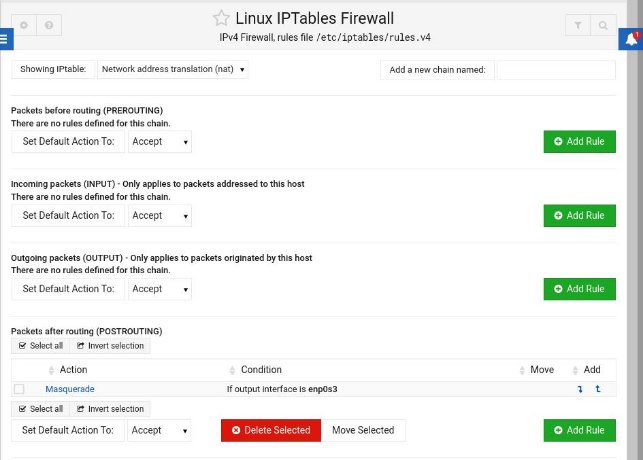Focus the new chain name field
This screenshot has height=460, width=643.
(x=556, y=70)
